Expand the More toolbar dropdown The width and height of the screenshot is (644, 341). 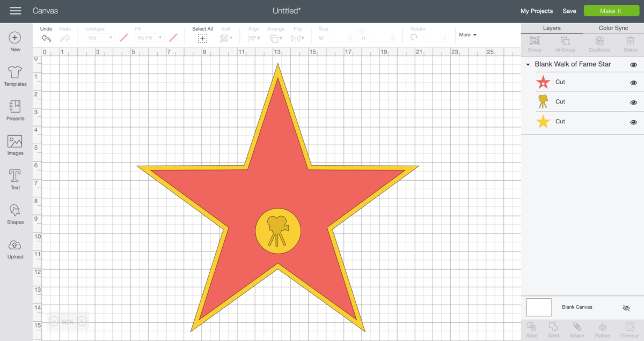coord(467,35)
